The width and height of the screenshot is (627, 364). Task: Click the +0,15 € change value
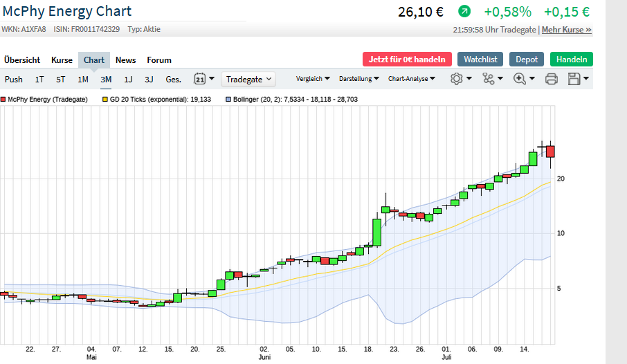(x=567, y=12)
